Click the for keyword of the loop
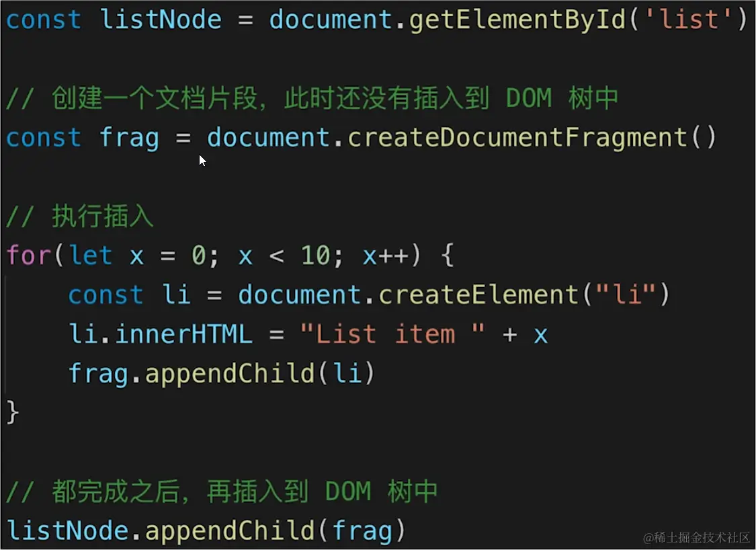Image resolution: width=756 pixels, height=550 pixels. tap(28, 256)
